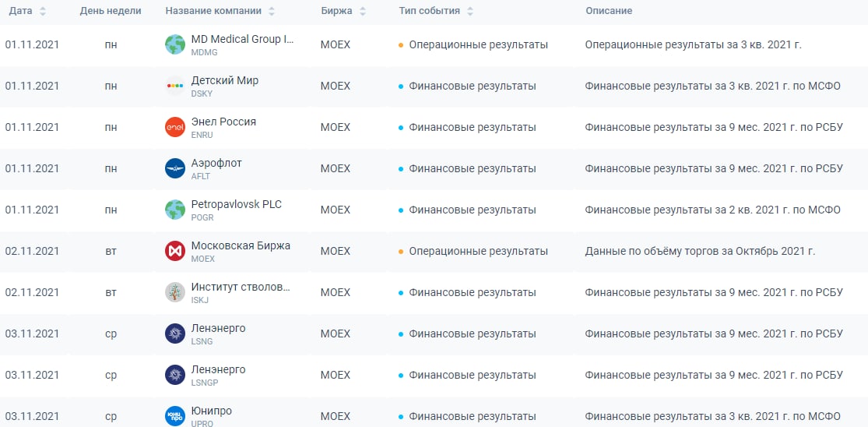Click the Описание column header
The image size is (868, 427).
pyautogui.click(x=609, y=11)
